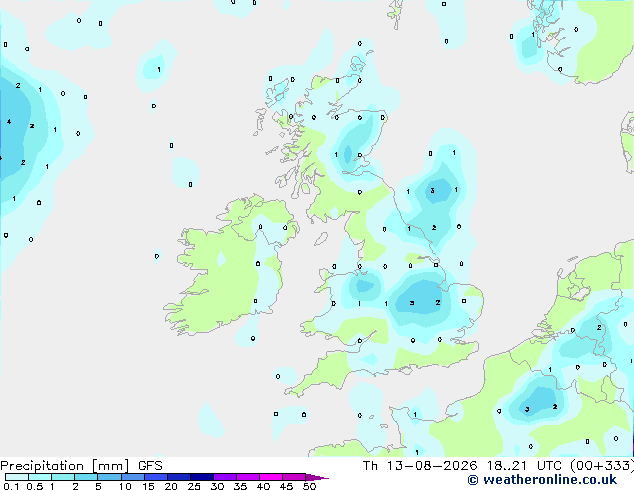Click the '0.5' legend scale label
The height and width of the screenshot is (490, 634).
pos(35,486)
